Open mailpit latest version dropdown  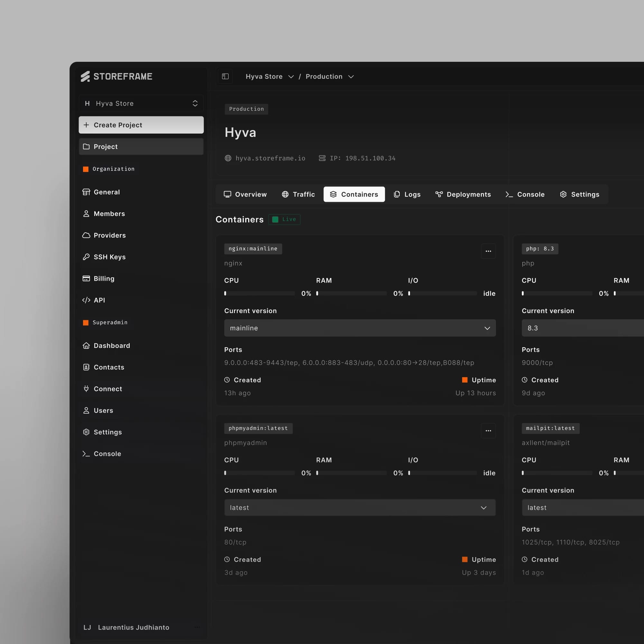[583, 507]
